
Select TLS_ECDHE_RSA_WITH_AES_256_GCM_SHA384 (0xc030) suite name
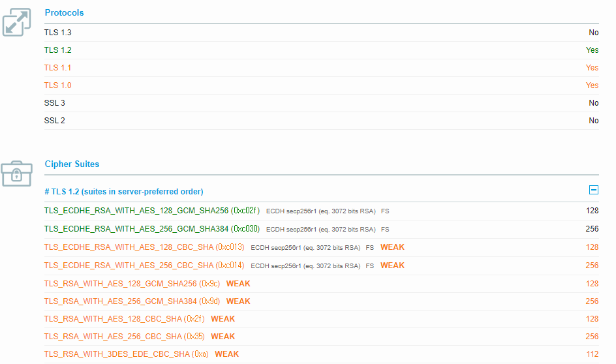pos(152,229)
